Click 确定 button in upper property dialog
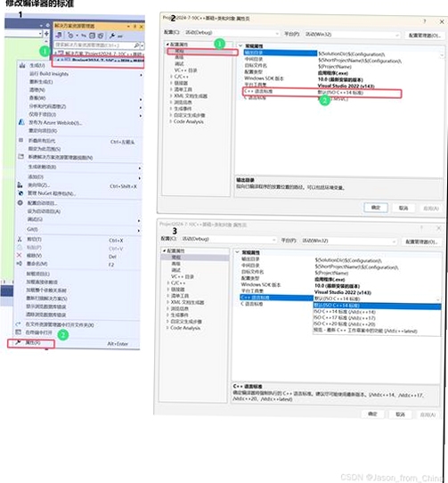448x483 pixels. (376, 208)
